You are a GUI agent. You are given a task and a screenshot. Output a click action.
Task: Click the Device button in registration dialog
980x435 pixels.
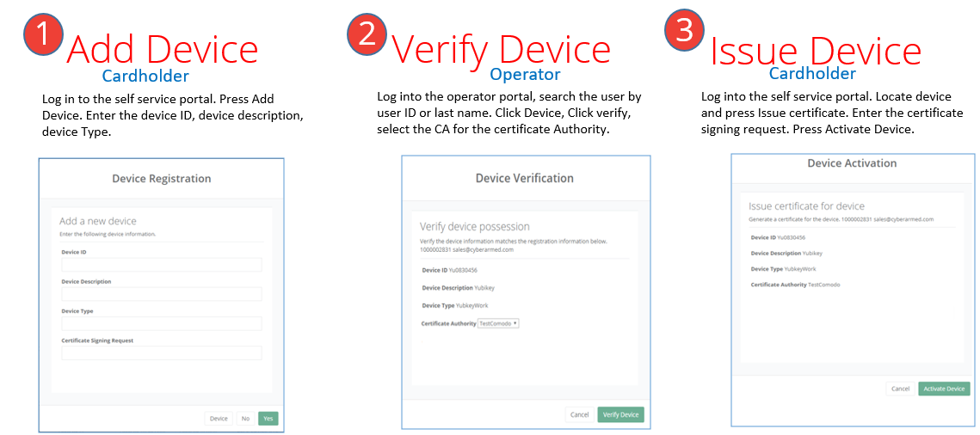click(x=219, y=419)
